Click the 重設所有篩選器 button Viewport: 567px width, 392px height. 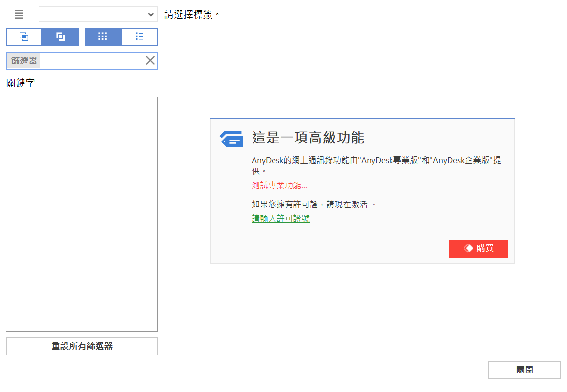pyautogui.click(x=82, y=346)
